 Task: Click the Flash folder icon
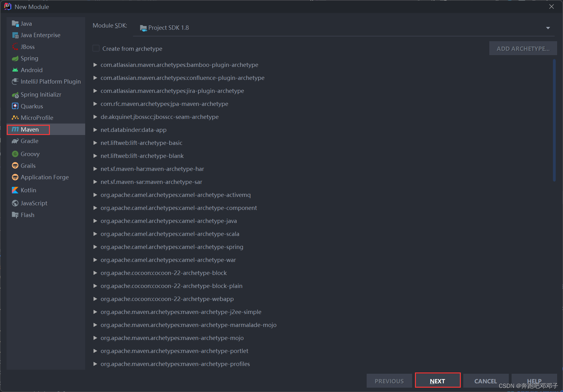(x=15, y=215)
